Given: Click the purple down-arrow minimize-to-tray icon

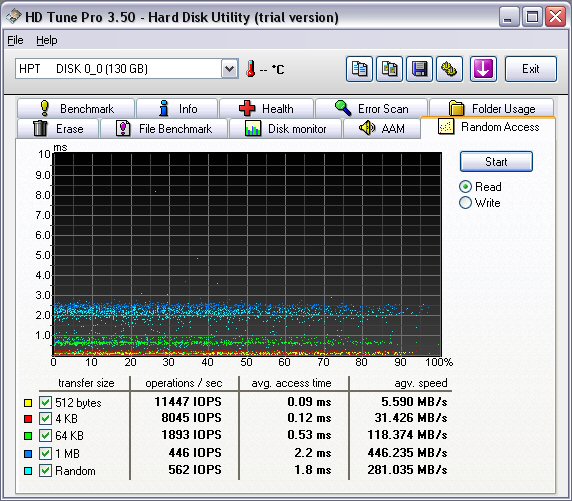Looking at the screenshot, I should tap(483, 69).
